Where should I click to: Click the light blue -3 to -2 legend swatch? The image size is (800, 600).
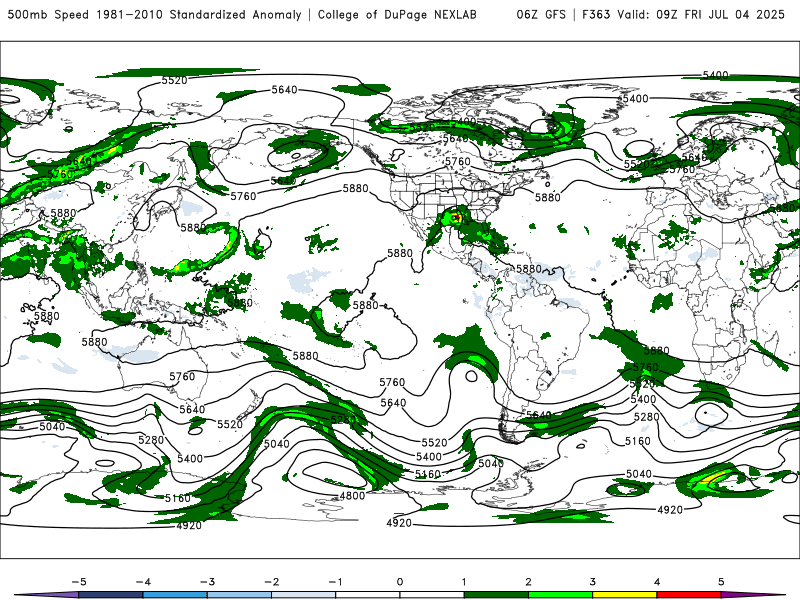tap(239, 595)
